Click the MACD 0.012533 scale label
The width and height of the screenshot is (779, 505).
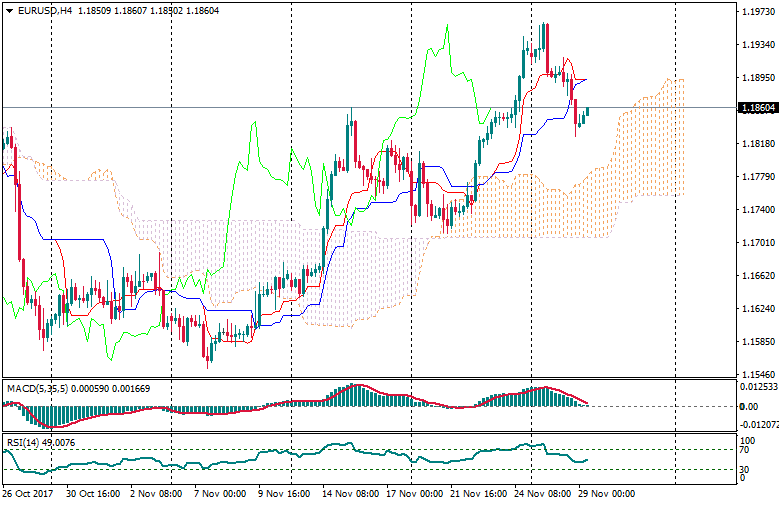(757, 387)
